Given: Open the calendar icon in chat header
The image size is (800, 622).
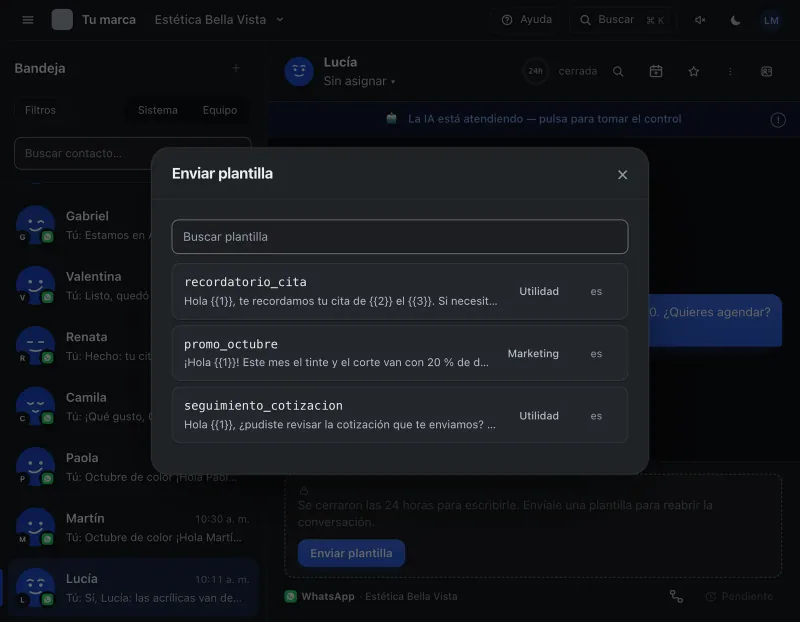Looking at the screenshot, I should [656, 71].
